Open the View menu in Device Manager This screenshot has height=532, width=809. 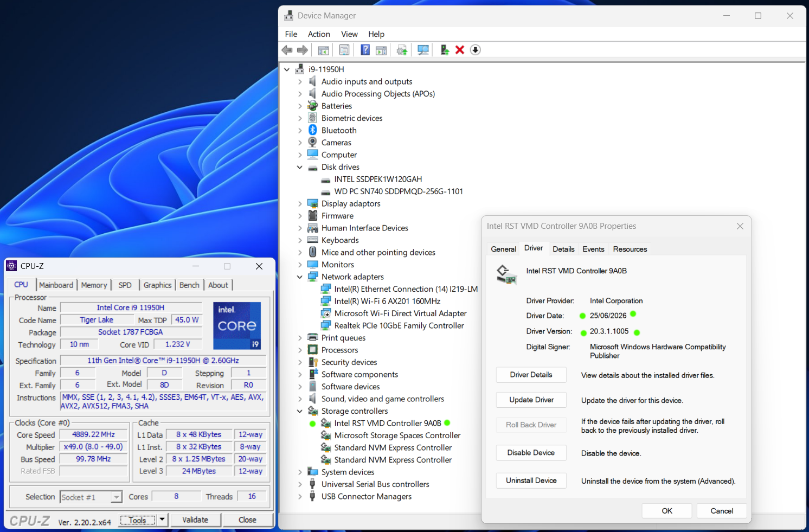[349, 34]
